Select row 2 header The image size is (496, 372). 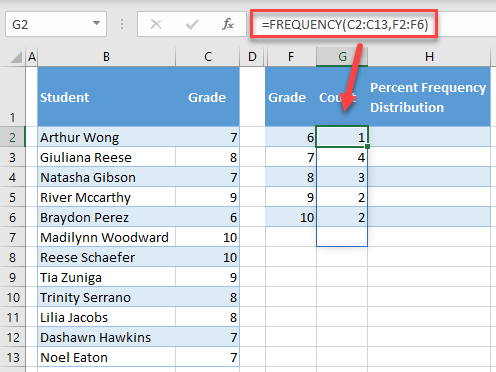click(x=12, y=137)
